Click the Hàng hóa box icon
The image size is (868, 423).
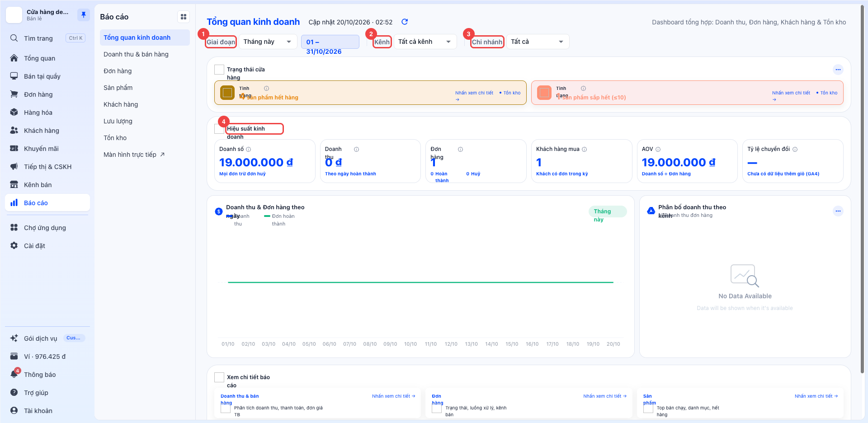point(14,112)
